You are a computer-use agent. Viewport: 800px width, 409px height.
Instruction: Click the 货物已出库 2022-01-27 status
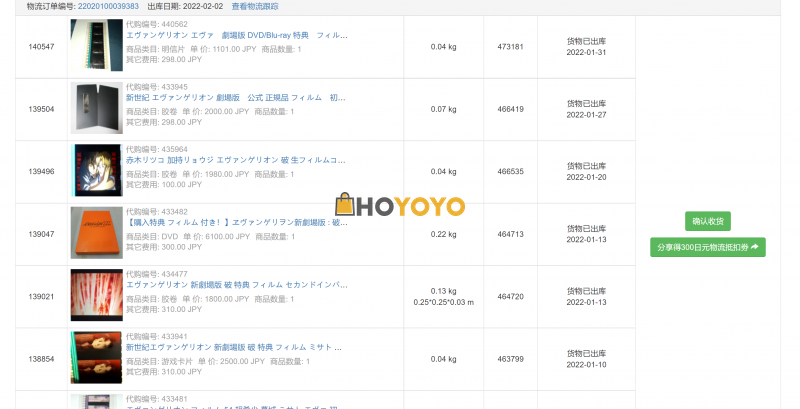pos(586,109)
